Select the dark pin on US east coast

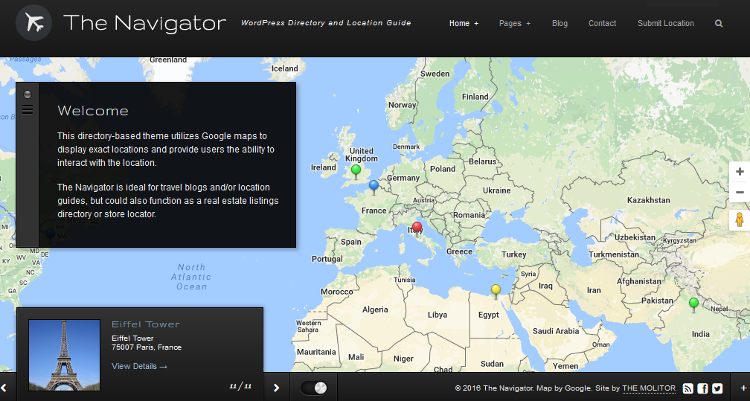coord(50,234)
